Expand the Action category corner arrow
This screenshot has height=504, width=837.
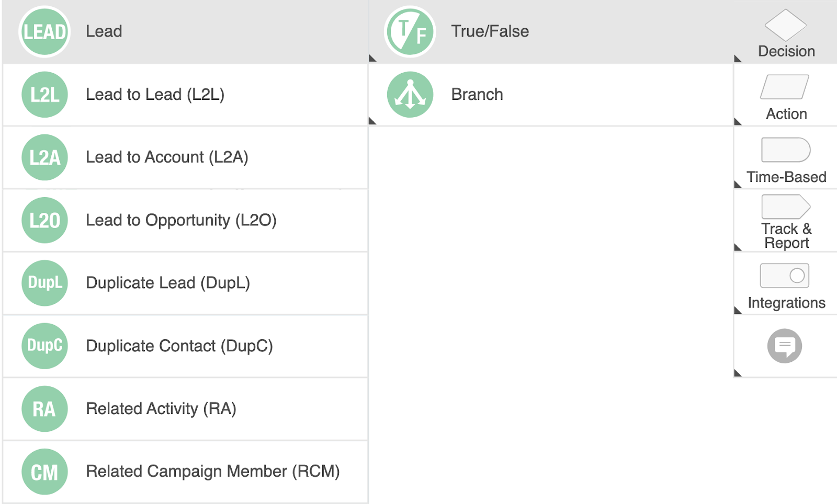click(x=738, y=122)
